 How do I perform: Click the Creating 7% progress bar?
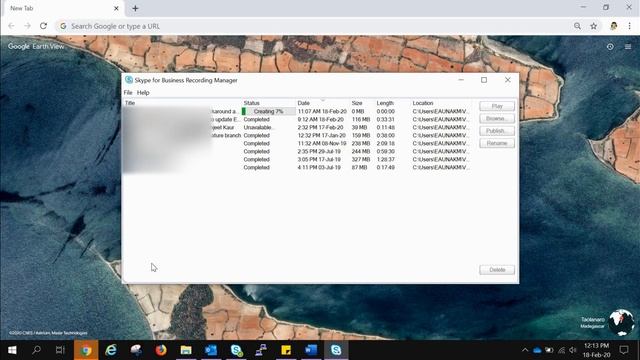click(x=269, y=111)
